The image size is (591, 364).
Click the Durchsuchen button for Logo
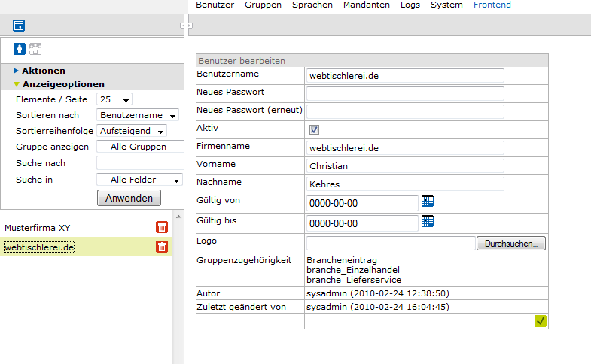[x=510, y=244]
